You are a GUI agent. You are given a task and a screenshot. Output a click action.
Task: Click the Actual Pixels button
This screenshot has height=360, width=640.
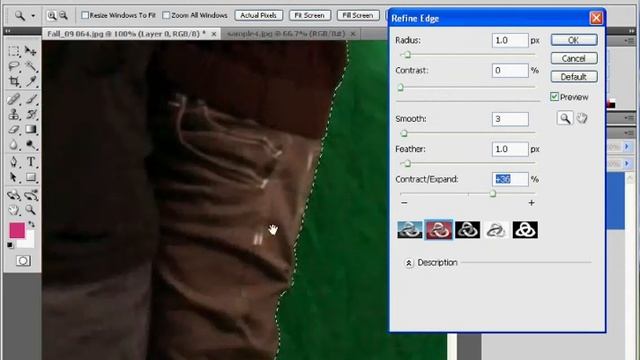pyautogui.click(x=259, y=16)
